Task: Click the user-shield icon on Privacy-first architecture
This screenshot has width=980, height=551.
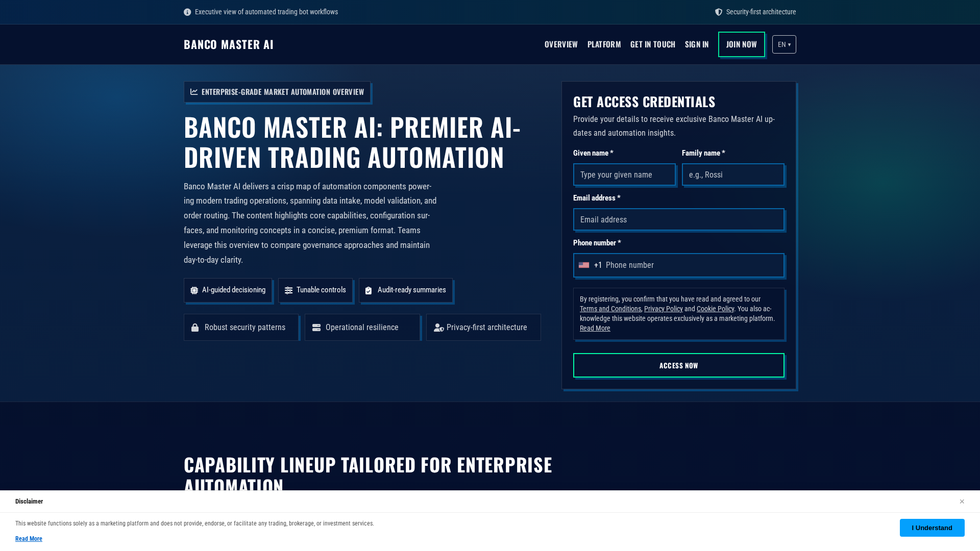Action: [x=439, y=328]
